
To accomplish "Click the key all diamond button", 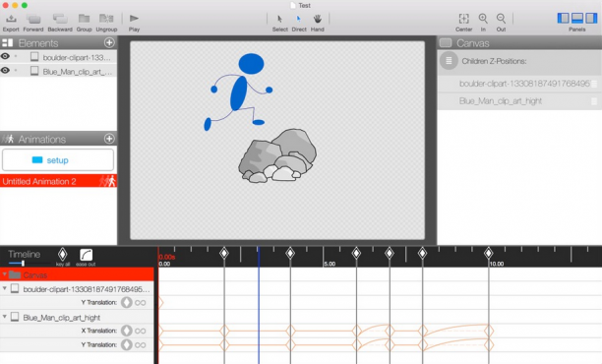I will tap(63, 255).
